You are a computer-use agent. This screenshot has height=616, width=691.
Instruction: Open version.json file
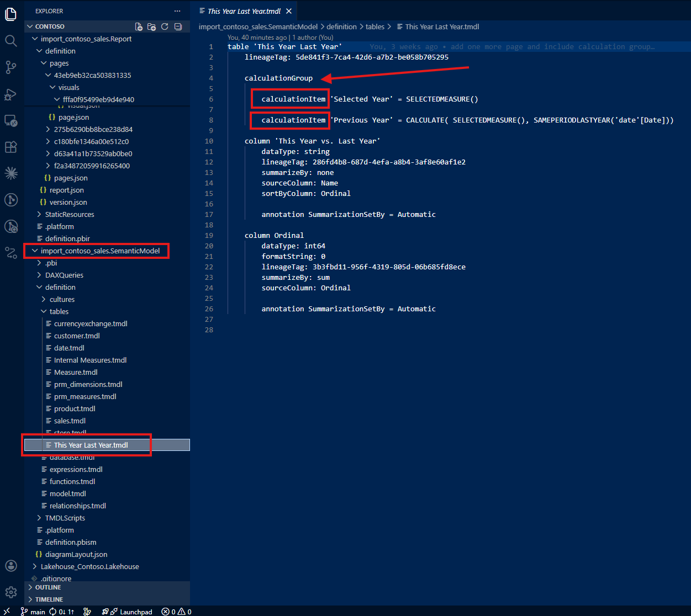pyautogui.click(x=68, y=202)
